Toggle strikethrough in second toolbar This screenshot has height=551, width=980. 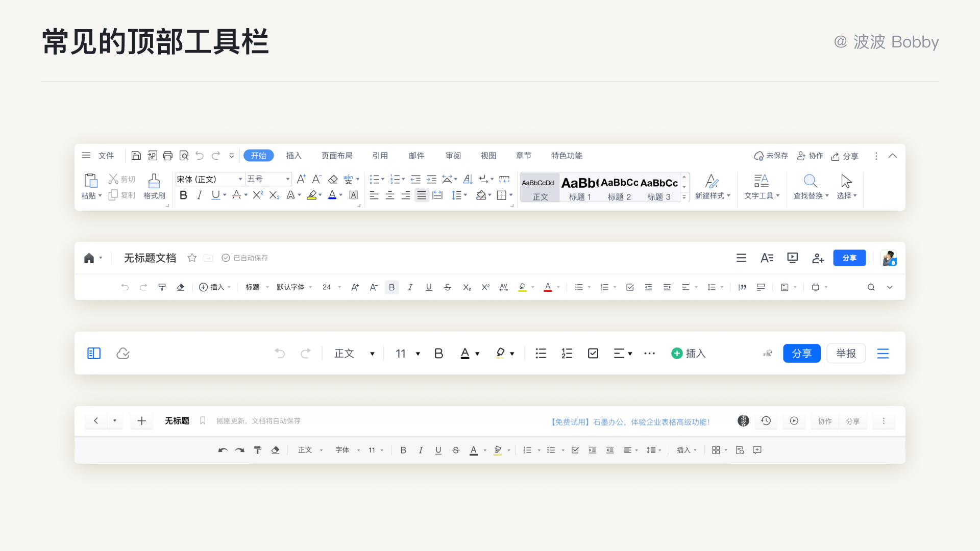click(448, 287)
